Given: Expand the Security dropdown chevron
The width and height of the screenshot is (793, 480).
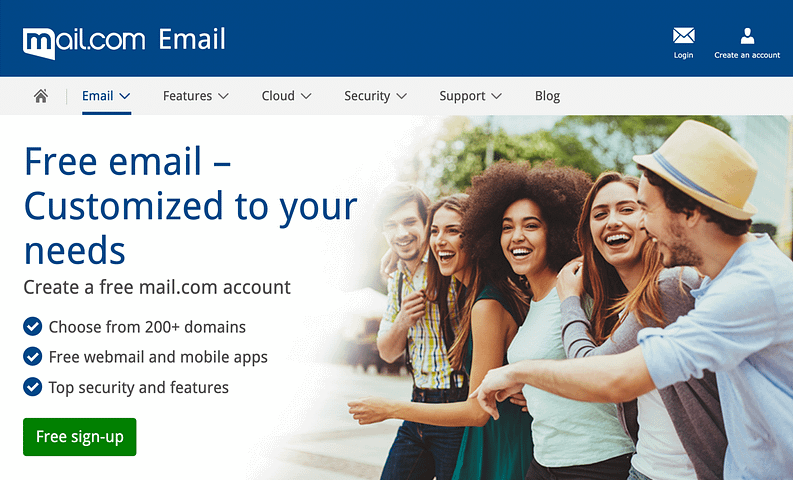Looking at the screenshot, I should 402,96.
